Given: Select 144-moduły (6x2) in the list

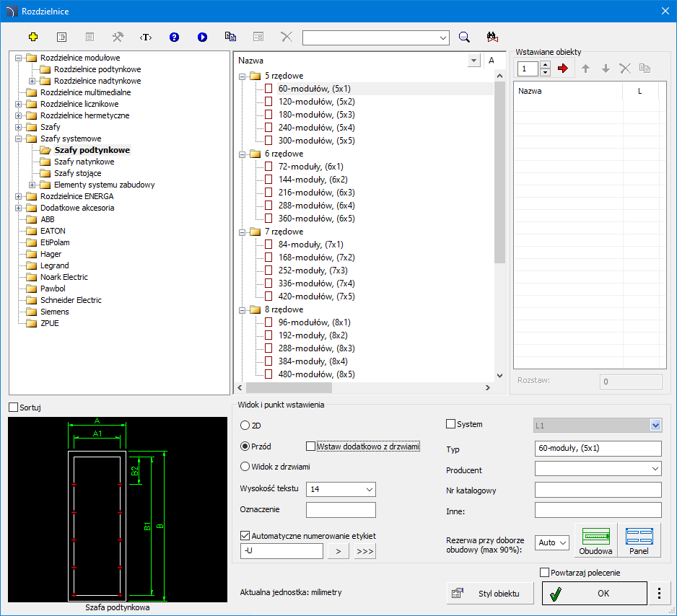Looking at the screenshot, I should pyautogui.click(x=313, y=180).
